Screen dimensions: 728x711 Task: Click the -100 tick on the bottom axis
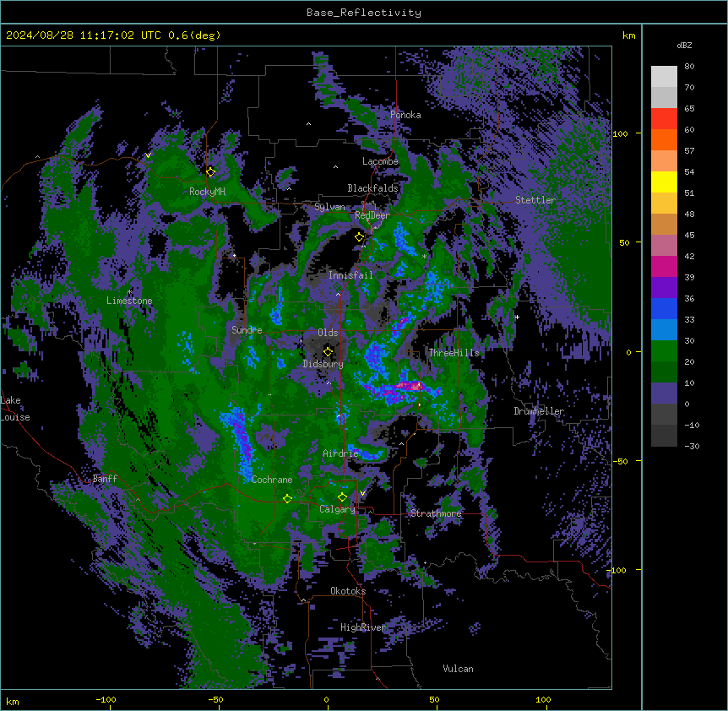coord(106,699)
